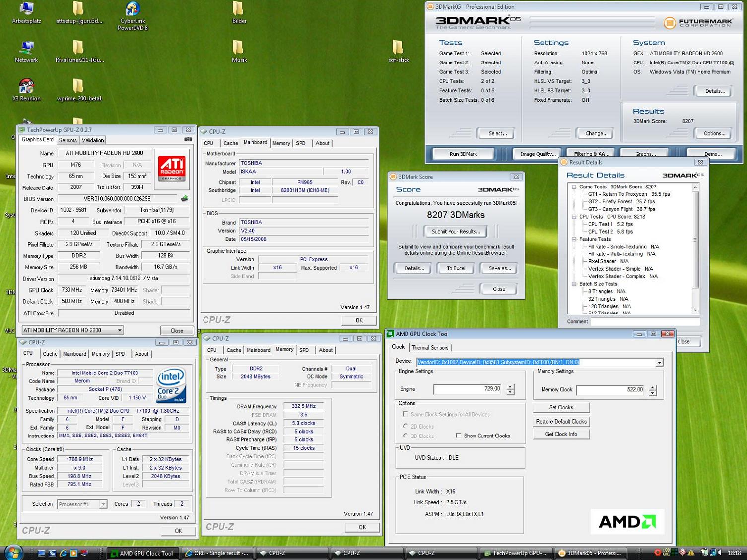This screenshot has height=560, width=747.
Task: Open Cache tab in CPU-Z processor-info window
Action: 50,354
